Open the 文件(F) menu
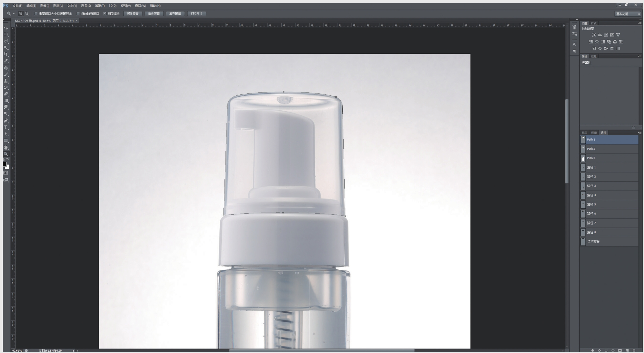644x353 pixels. [18, 6]
